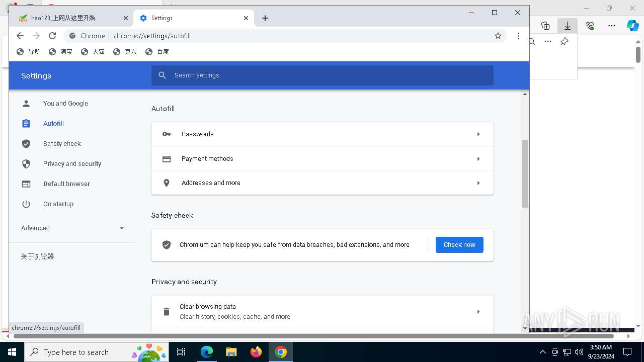Open You and Google section
Screen dimensions: 644x362
coord(65,104)
